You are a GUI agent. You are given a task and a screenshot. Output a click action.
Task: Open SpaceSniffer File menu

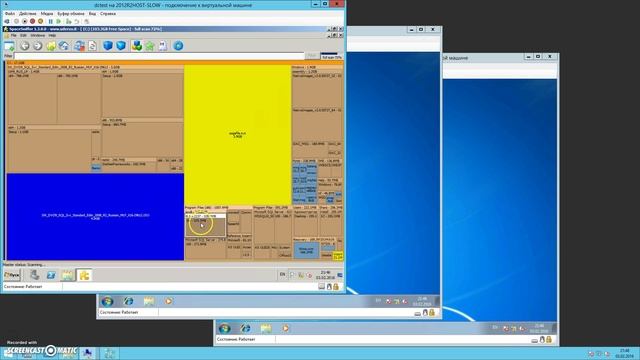13,36
